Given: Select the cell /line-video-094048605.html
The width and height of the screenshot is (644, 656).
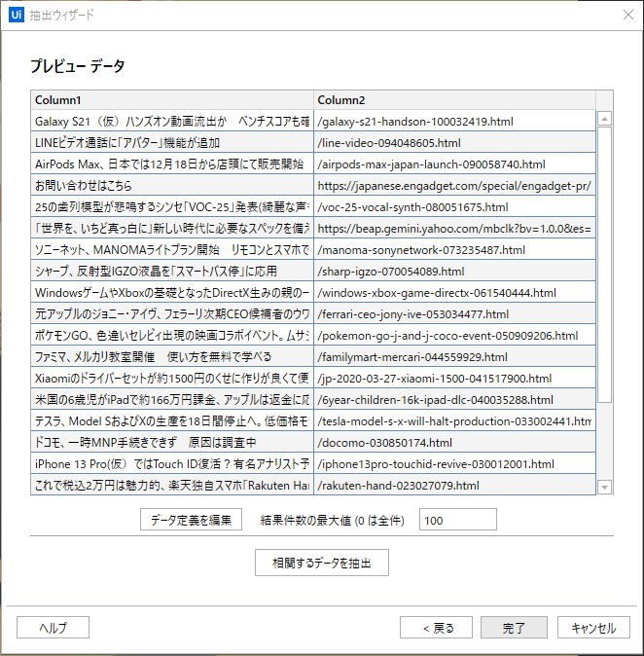Looking at the screenshot, I should [x=454, y=142].
